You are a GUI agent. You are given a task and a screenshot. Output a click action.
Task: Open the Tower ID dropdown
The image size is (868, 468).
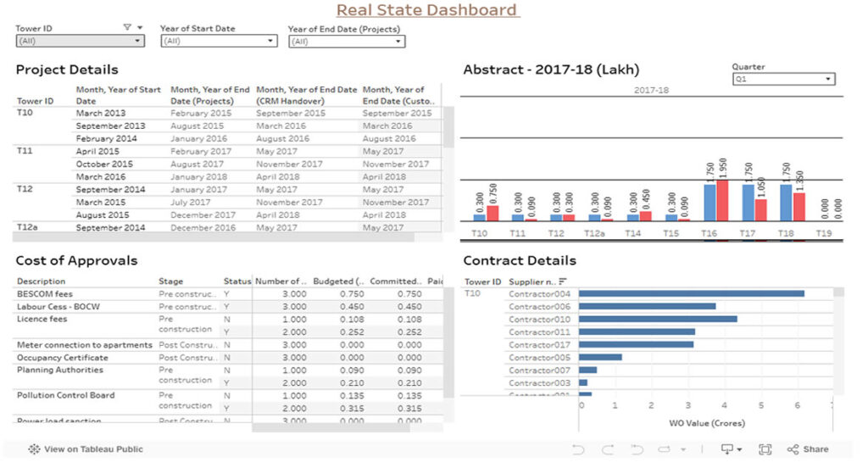(x=80, y=41)
